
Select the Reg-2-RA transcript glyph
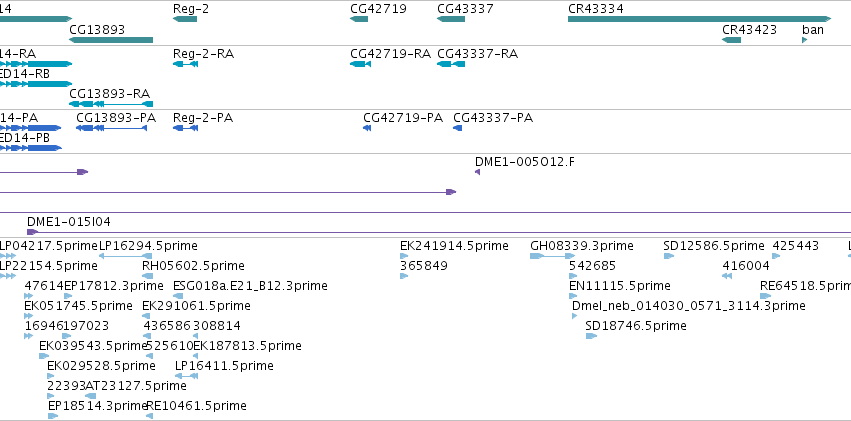185,64
